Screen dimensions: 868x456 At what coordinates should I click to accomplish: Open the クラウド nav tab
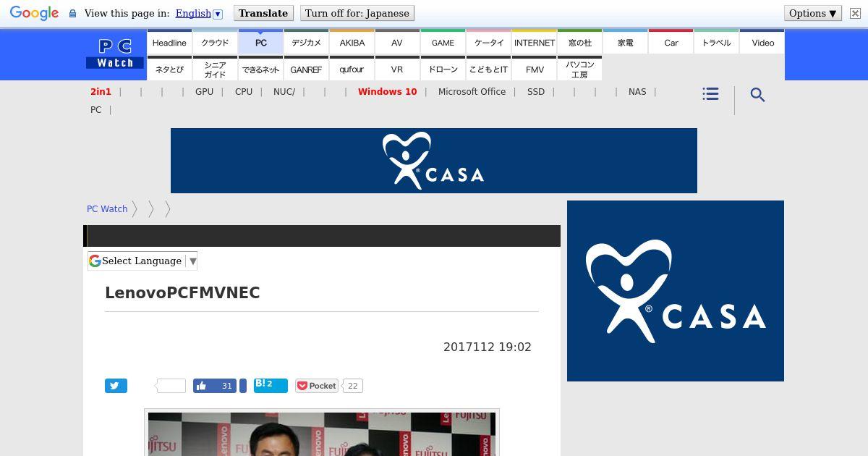(215, 42)
